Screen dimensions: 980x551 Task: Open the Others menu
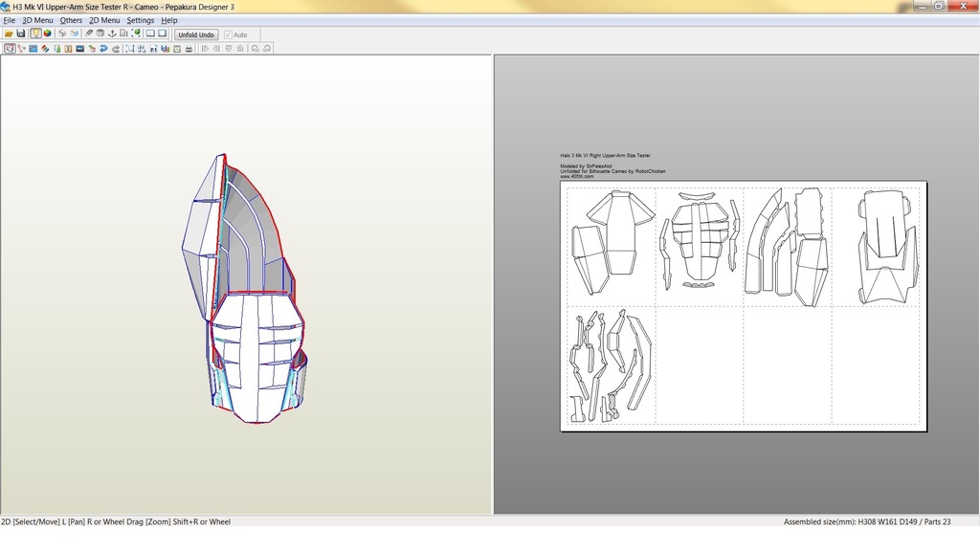(x=71, y=20)
